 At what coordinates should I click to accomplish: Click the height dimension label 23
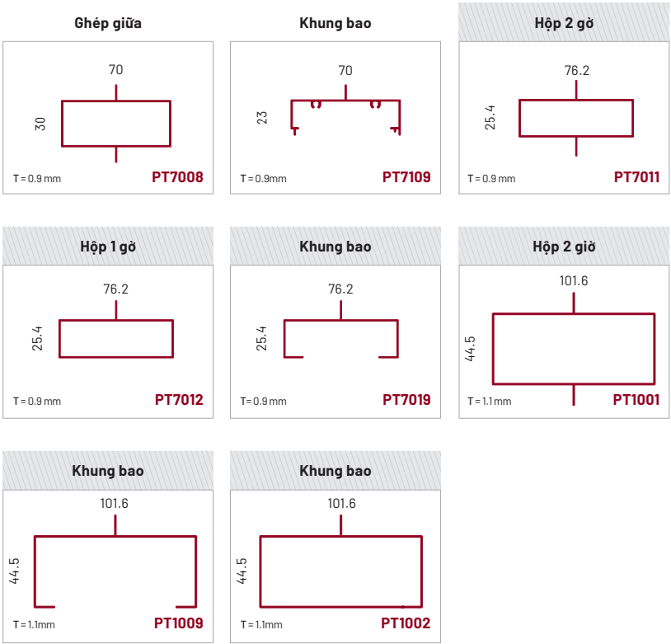[263, 117]
